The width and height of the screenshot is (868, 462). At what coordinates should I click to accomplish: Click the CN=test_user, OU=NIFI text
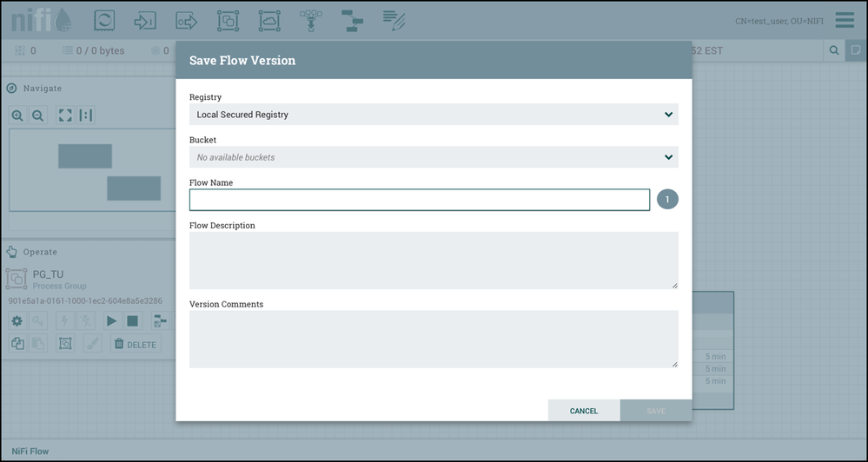click(x=779, y=21)
